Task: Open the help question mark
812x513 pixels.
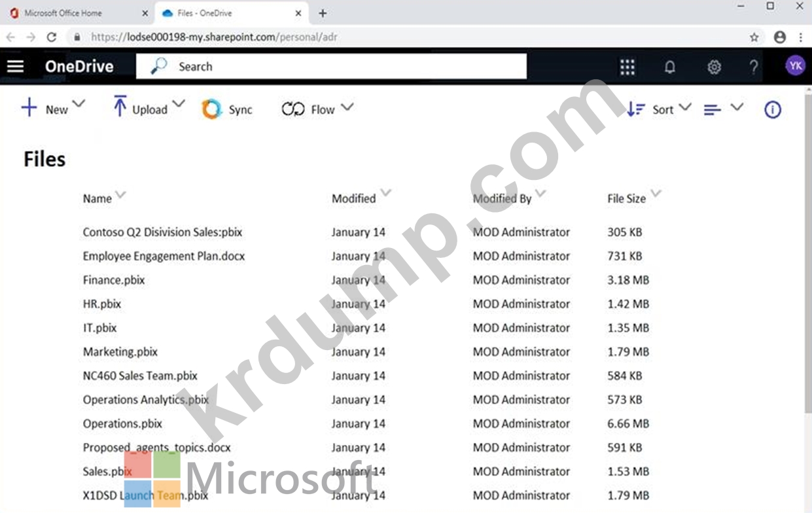Action: pos(754,67)
